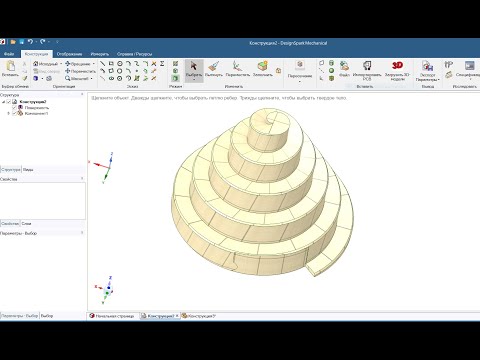This screenshot has height=360, width=480.
Task: Switch to the Конструкция3 document tab
Action: [x=199, y=316]
